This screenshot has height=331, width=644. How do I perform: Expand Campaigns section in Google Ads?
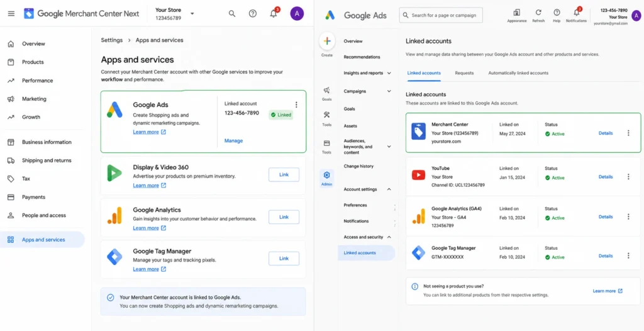click(x=389, y=91)
